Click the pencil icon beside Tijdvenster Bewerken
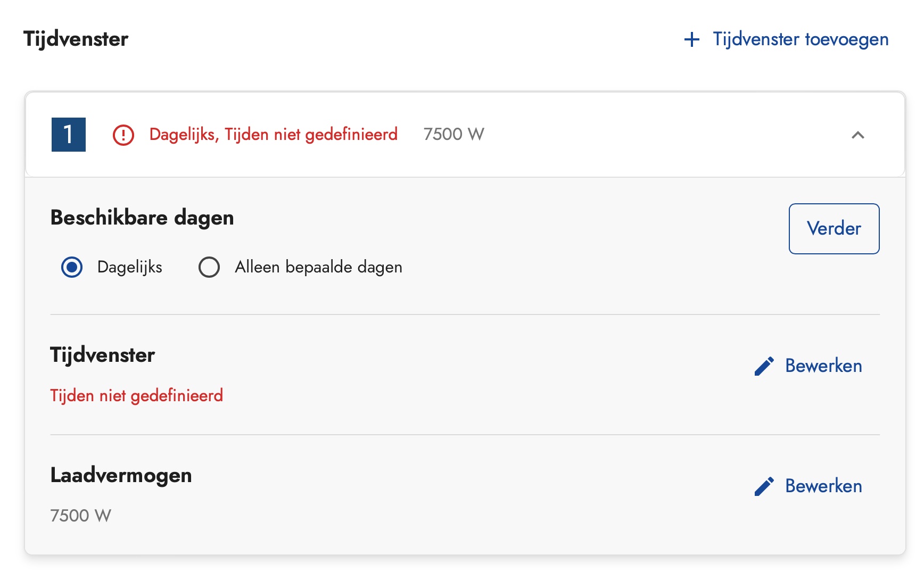Screen dimensions: 924x580 (x=765, y=366)
